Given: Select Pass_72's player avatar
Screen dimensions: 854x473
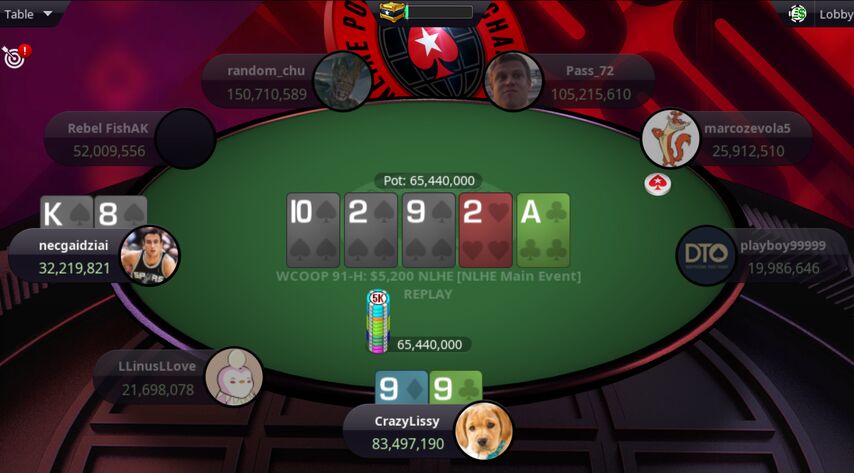Looking at the screenshot, I should click(513, 82).
